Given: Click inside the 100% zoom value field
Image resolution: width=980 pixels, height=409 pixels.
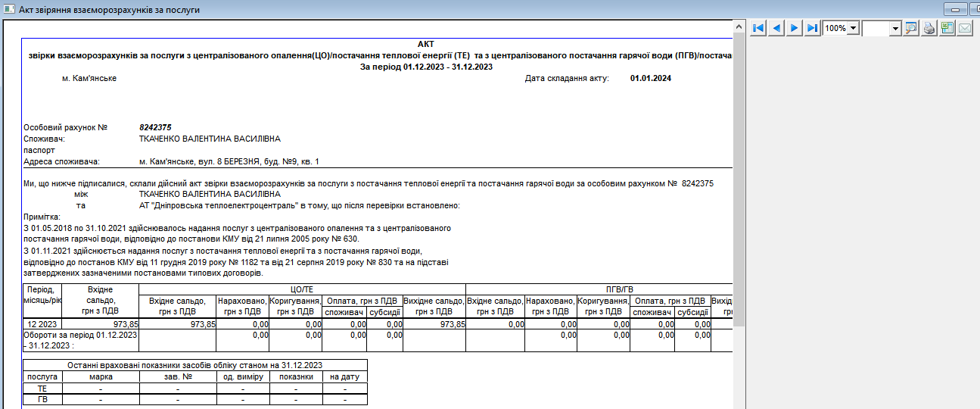Looking at the screenshot, I should [x=835, y=28].
